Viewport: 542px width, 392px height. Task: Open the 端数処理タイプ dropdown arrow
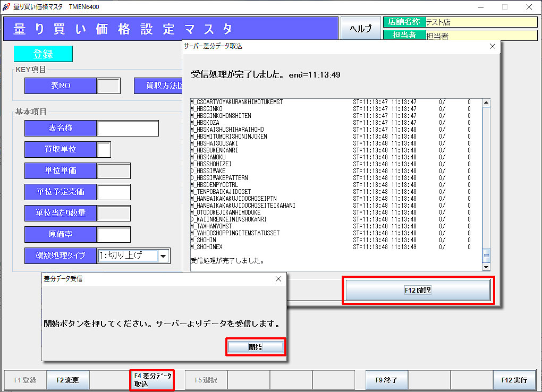click(x=163, y=256)
